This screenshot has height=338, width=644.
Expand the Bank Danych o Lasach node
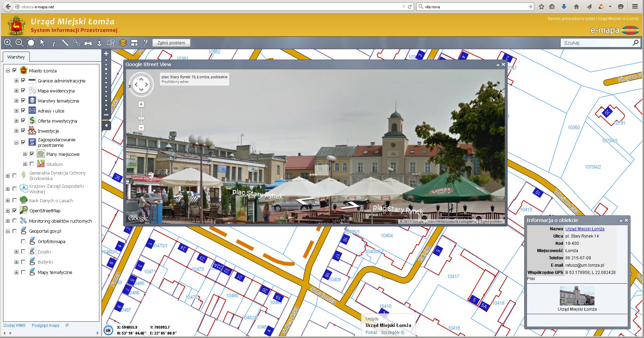click(8, 200)
